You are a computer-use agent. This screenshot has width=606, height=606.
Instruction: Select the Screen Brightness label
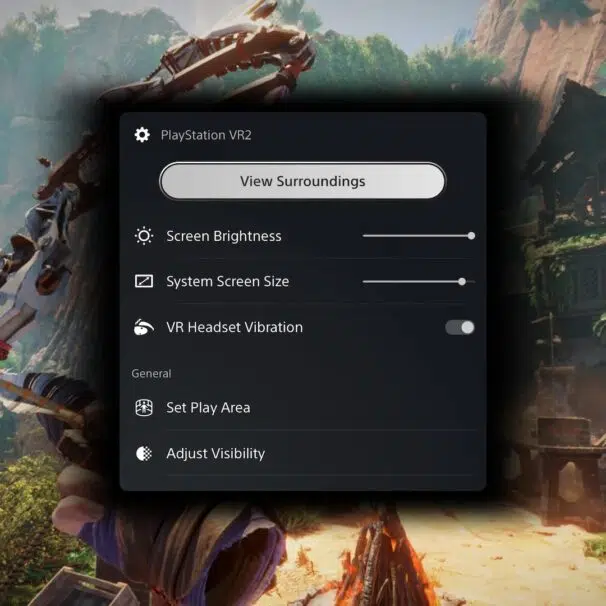(224, 236)
